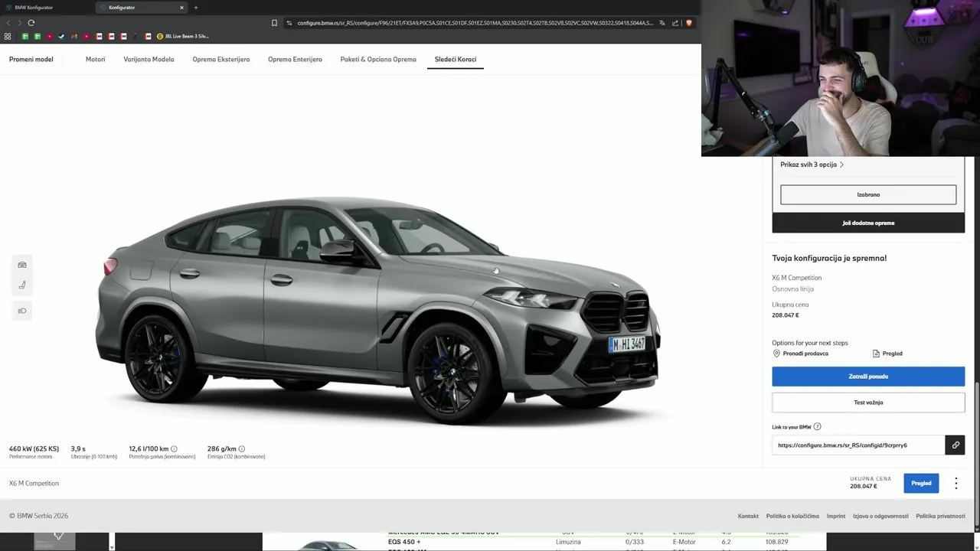Click Test vožnja button
This screenshot has width=980, height=551.
(x=868, y=403)
